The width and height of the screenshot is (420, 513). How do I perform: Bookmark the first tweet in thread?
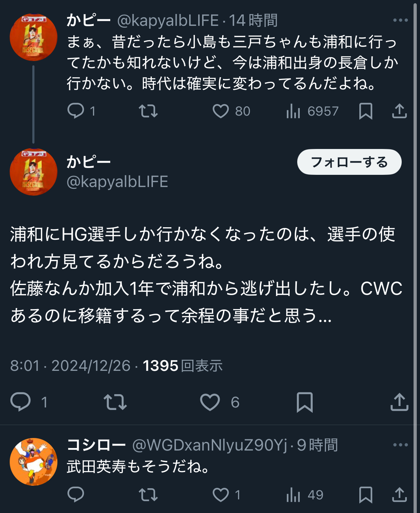tap(366, 111)
